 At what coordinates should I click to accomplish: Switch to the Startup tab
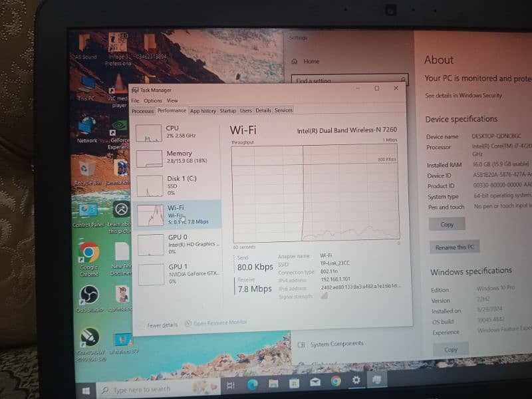(x=227, y=110)
